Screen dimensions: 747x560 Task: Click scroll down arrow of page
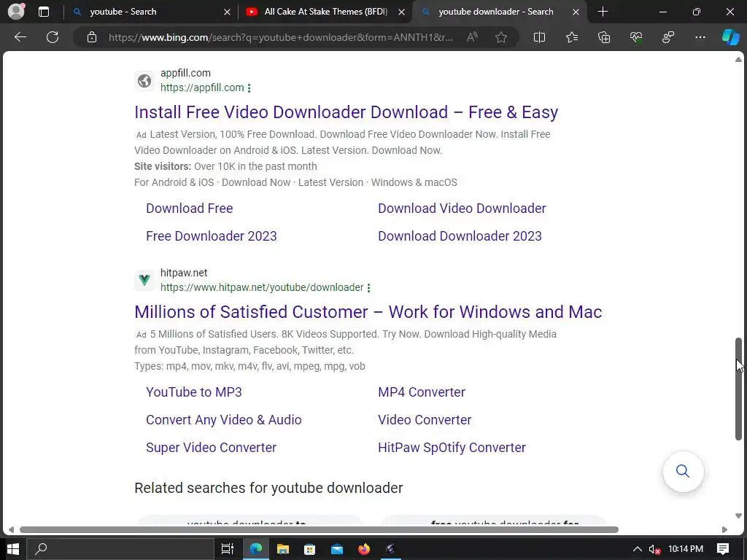[x=738, y=516]
